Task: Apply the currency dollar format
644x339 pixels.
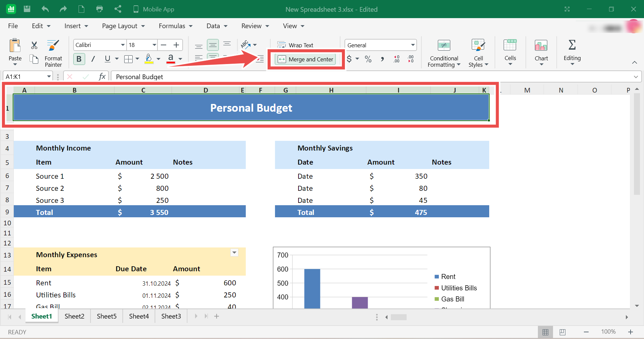Action: (349, 59)
